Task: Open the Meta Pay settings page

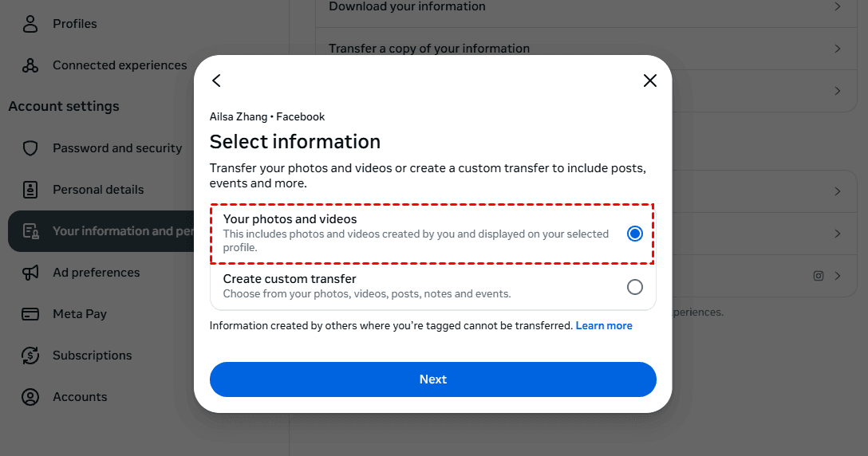Action: [80, 314]
